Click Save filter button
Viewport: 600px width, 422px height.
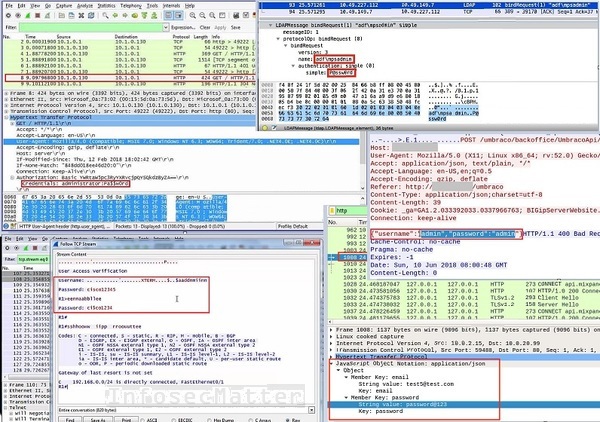coord(236,28)
